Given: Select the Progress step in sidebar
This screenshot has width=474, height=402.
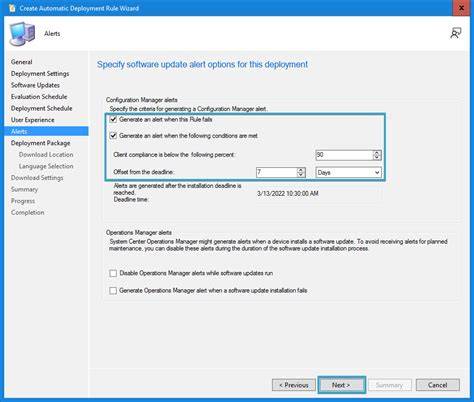Looking at the screenshot, I should 23,201.
